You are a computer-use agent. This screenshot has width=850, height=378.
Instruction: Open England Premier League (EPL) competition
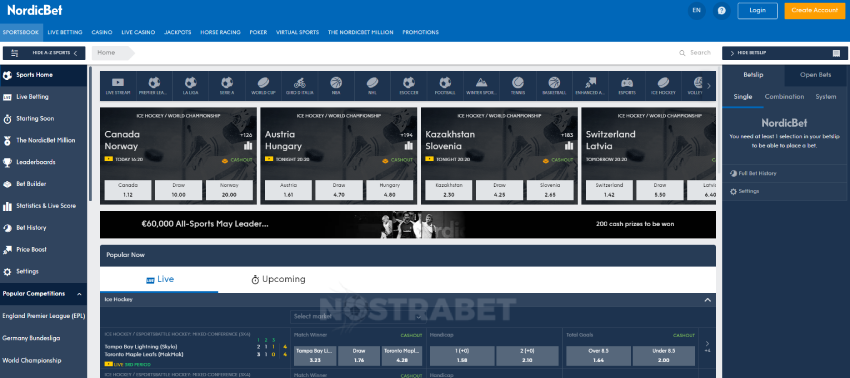tap(43, 316)
